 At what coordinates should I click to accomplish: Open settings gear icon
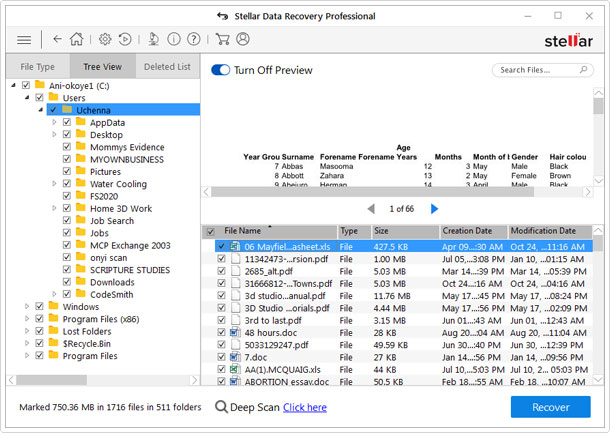tap(105, 39)
